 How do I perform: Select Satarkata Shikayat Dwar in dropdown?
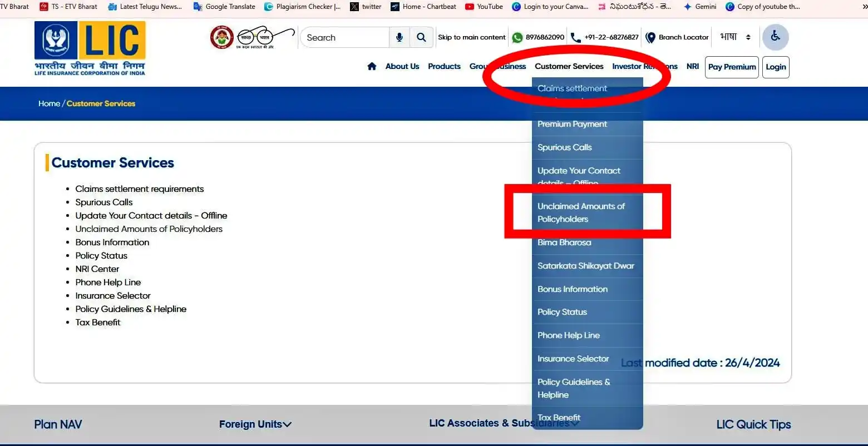587,266
